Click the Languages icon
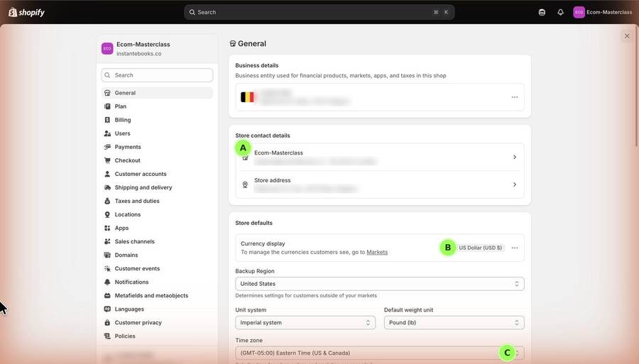This screenshot has width=639, height=364. (x=107, y=309)
